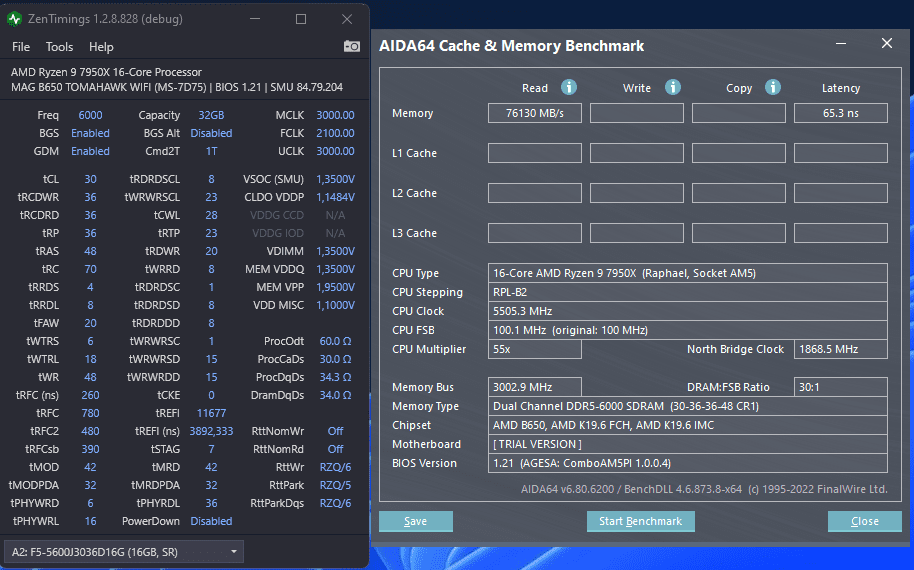Save the benchmark results
This screenshot has width=914, height=570.
[416, 521]
